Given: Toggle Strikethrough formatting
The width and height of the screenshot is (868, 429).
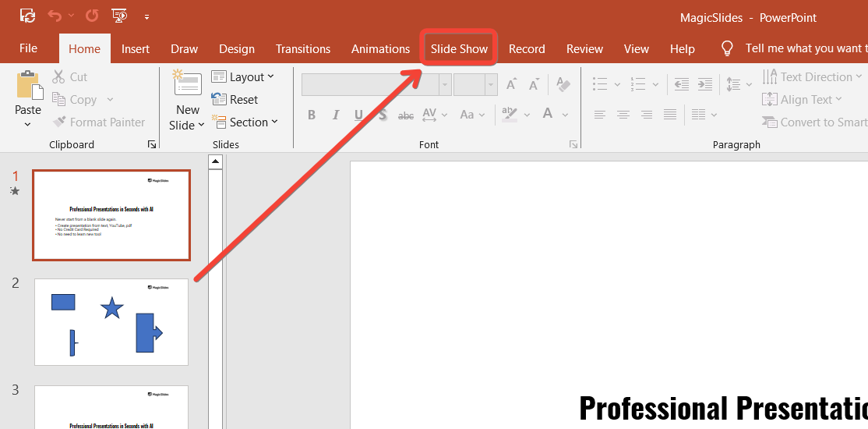Looking at the screenshot, I should [406, 115].
